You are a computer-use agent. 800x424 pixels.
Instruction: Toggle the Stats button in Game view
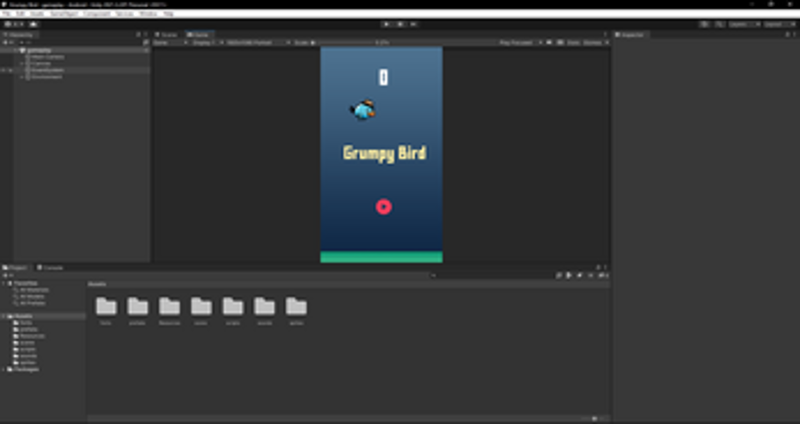click(x=573, y=43)
